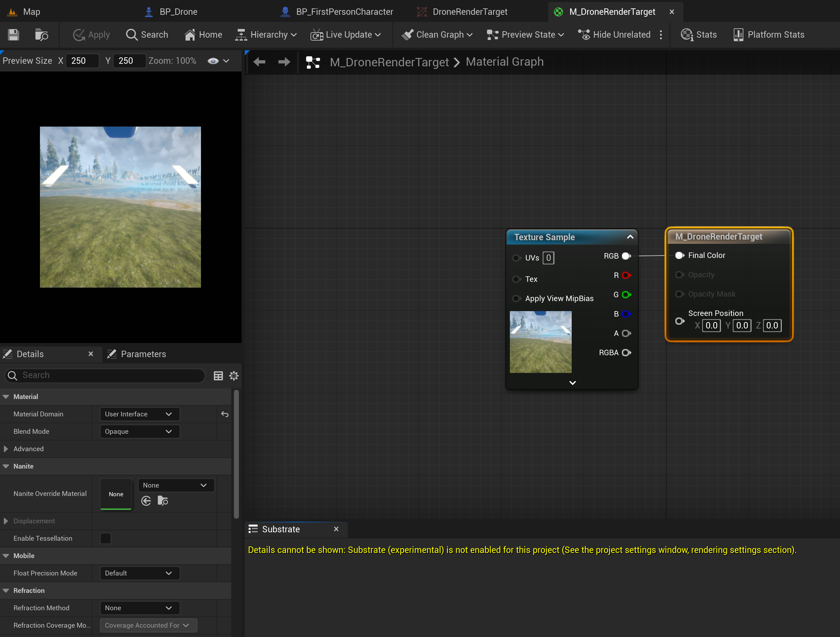Edit Screen Position X value
The image size is (840, 637).
tap(711, 325)
